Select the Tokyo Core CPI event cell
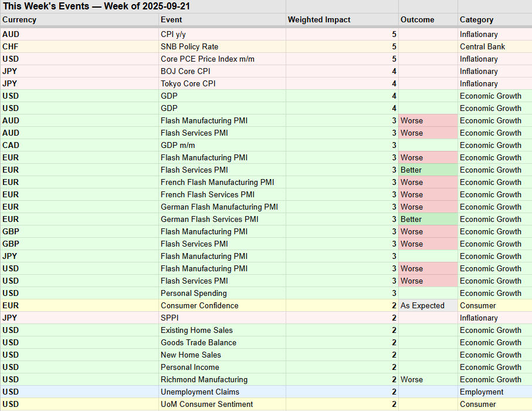Viewport: 532px width, 411px height. [188, 83]
